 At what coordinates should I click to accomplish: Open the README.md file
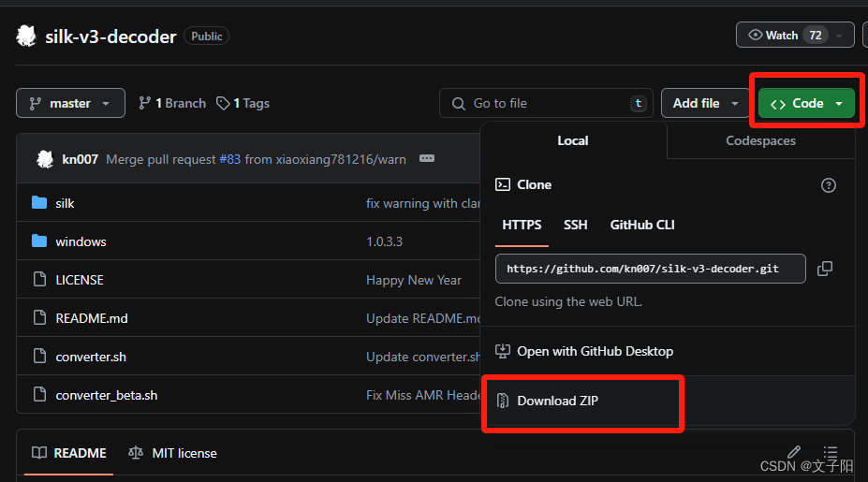(x=92, y=319)
